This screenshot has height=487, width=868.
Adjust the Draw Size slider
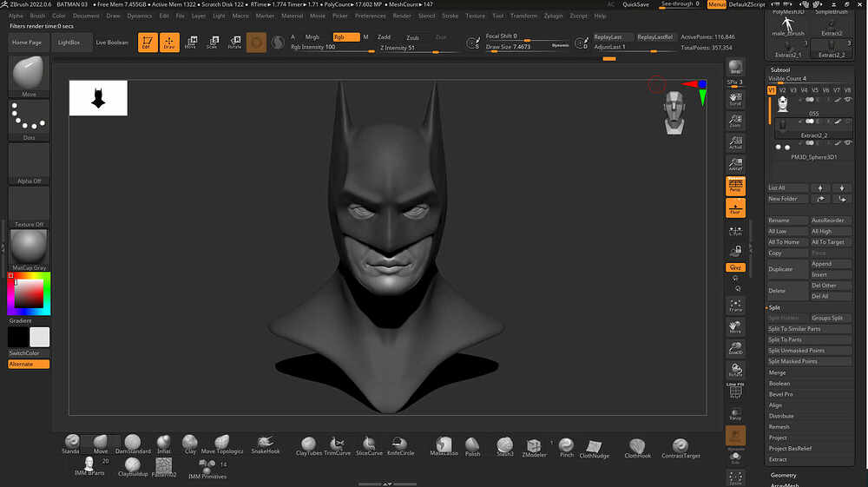click(x=527, y=48)
